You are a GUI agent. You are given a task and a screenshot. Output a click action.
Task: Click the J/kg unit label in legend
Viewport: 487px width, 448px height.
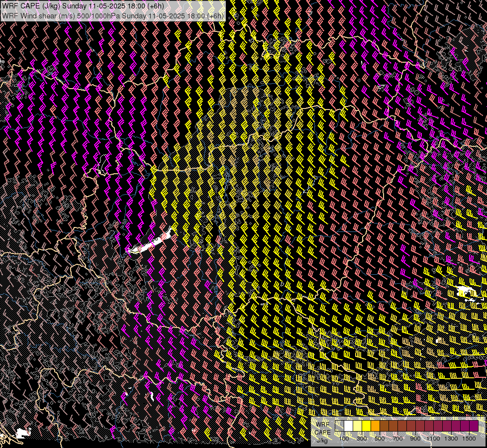pyautogui.click(x=322, y=441)
